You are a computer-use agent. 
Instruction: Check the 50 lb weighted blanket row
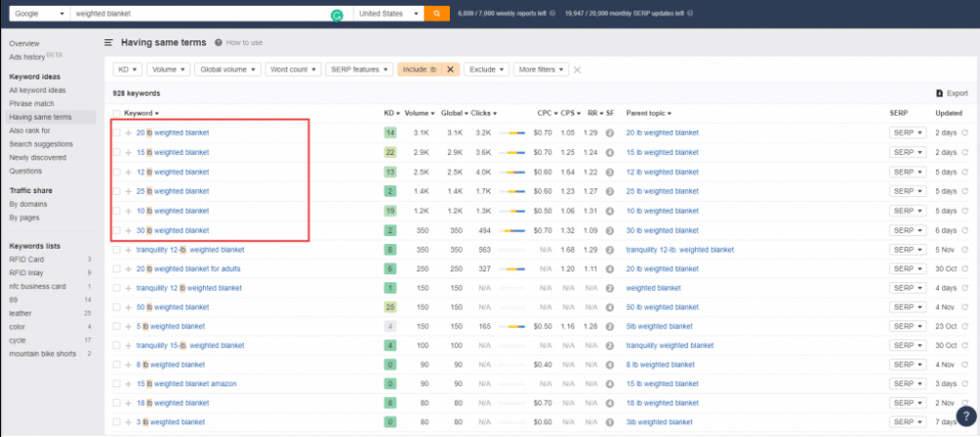[x=117, y=307]
